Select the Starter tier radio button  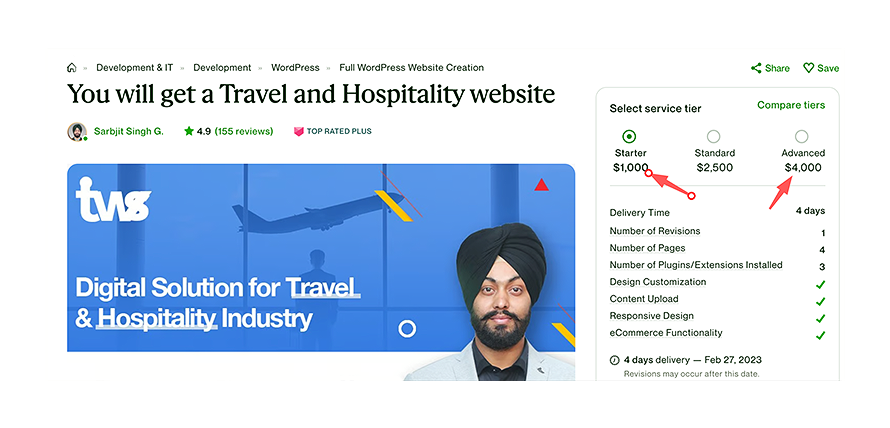coord(629,136)
